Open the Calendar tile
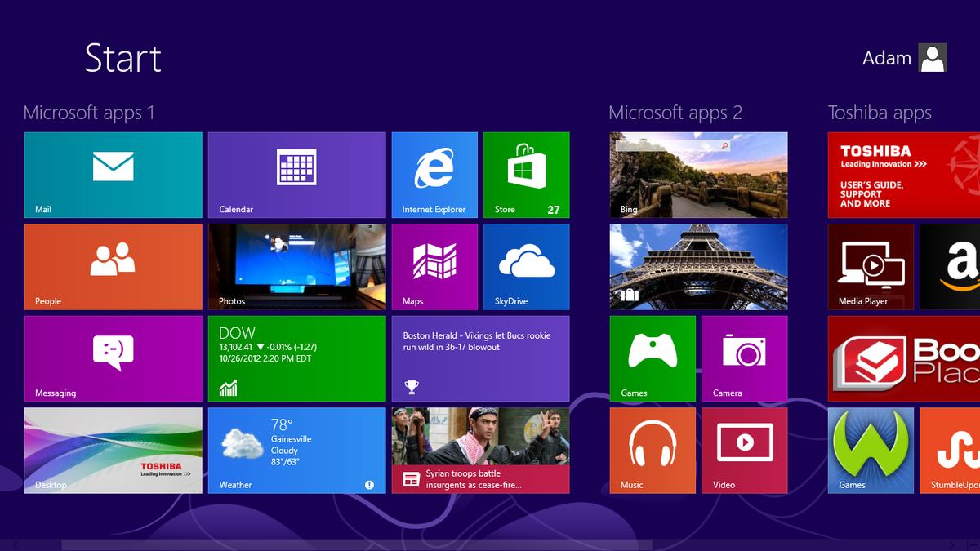 tap(297, 175)
